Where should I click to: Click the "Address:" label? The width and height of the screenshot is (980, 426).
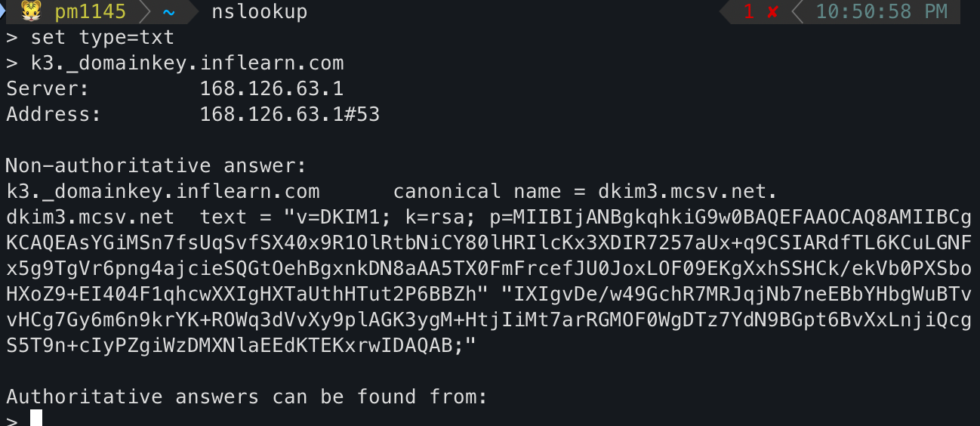tap(54, 114)
